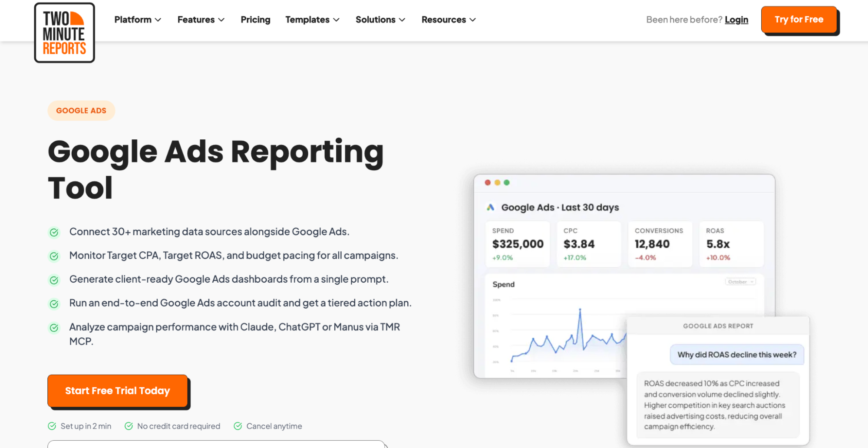Click the check icon beside 'Connect 30+ marketing data sources'

coord(54,232)
